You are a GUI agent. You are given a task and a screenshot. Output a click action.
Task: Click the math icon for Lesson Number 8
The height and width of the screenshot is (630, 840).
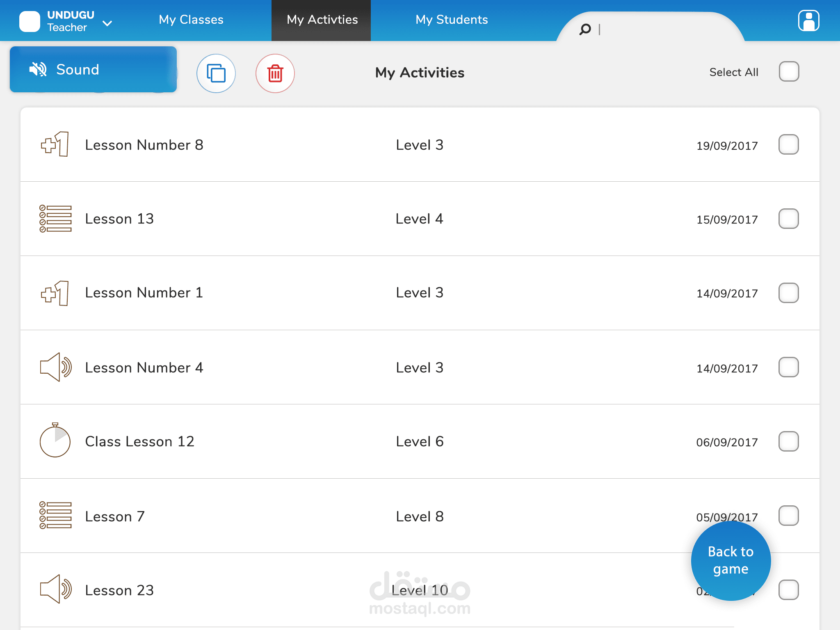point(55,144)
